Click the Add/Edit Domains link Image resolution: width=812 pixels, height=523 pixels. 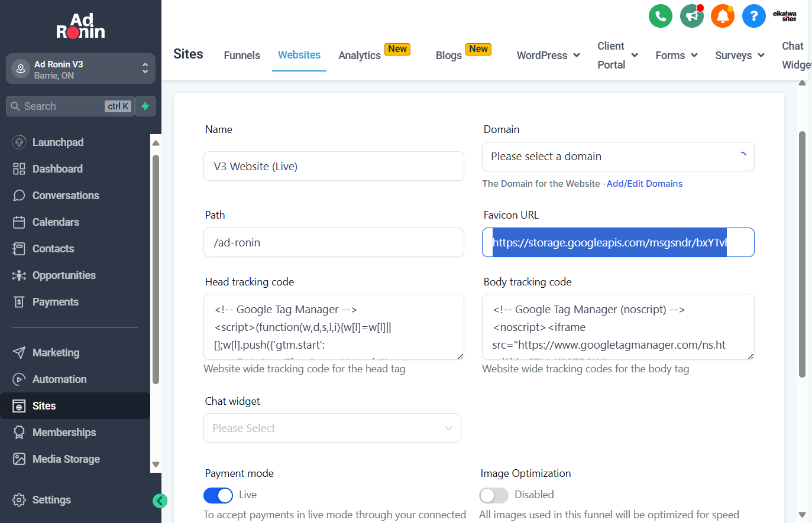(x=645, y=184)
